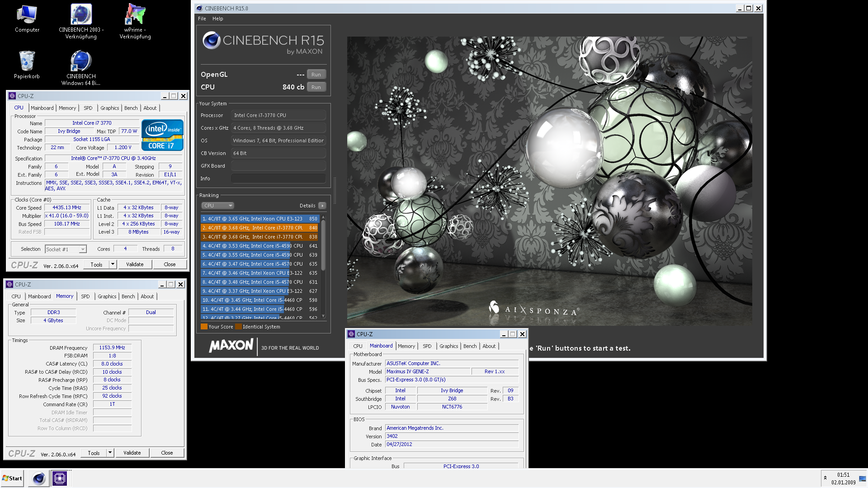Switch to SPD tab in top CPU-Z window
The width and height of the screenshot is (868, 488).
tap(88, 108)
